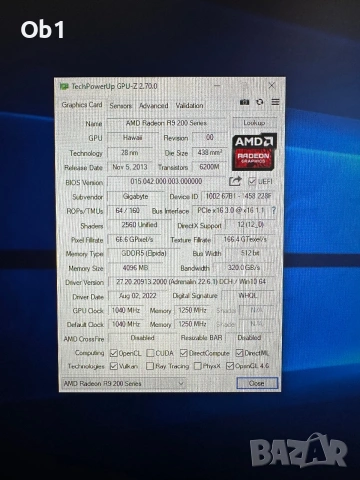Screen dimensions: 360x480
Task: Toggle the DirectCompute checkbox
Action: pyautogui.click(x=184, y=353)
